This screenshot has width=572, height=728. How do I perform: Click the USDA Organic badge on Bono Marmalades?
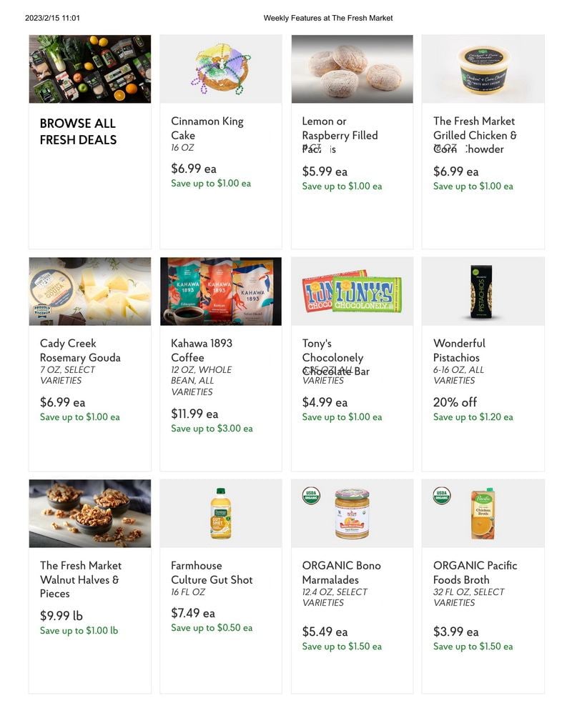[311, 495]
